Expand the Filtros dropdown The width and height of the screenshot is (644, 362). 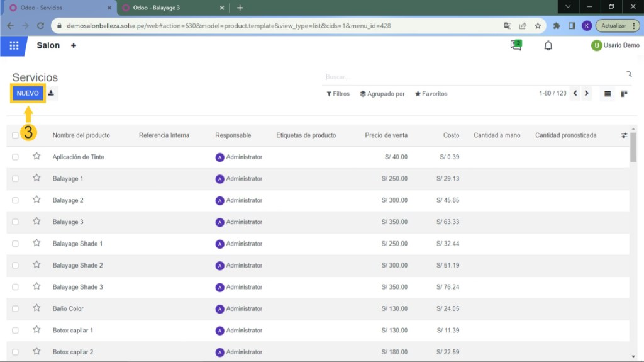click(338, 94)
